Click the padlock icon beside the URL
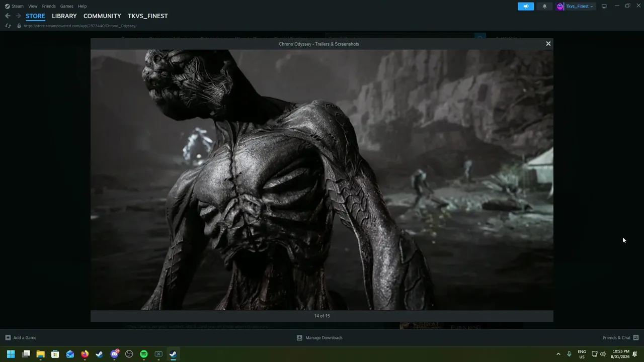Image resolution: width=644 pixels, height=362 pixels. 19,26
